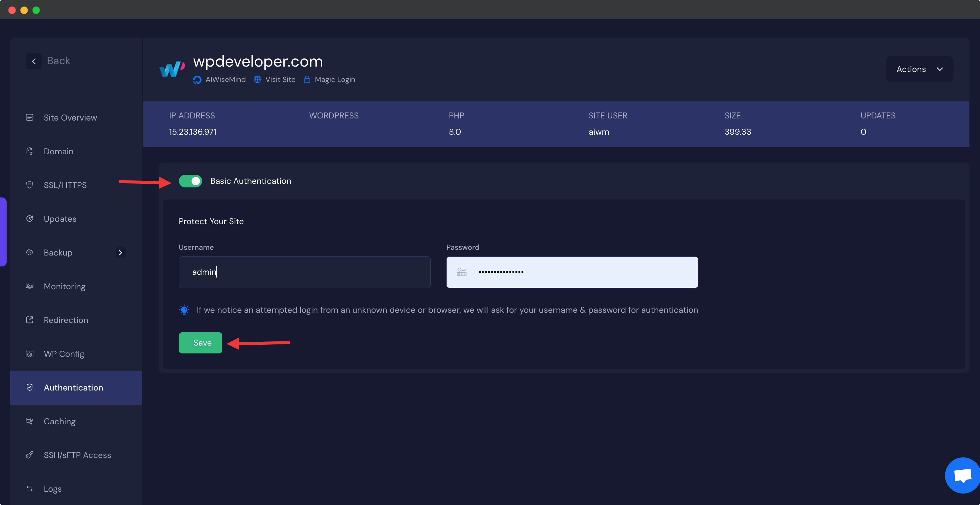Screen dimensions: 980x505
Task: Open the live chat bubble icon
Action: click(963, 475)
